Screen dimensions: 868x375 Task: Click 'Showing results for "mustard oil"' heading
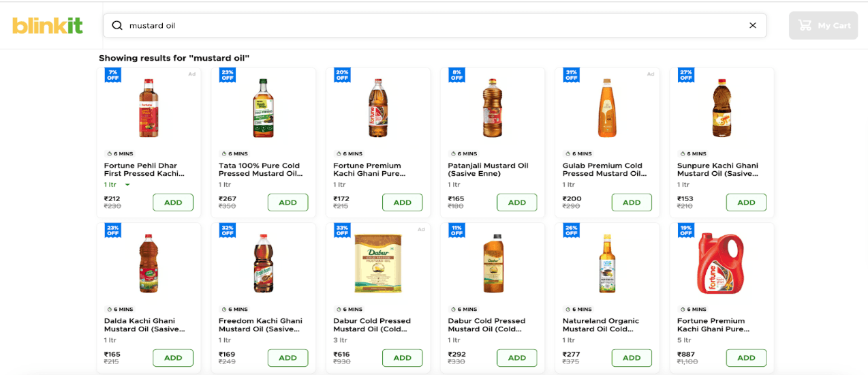click(x=174, y=58)
